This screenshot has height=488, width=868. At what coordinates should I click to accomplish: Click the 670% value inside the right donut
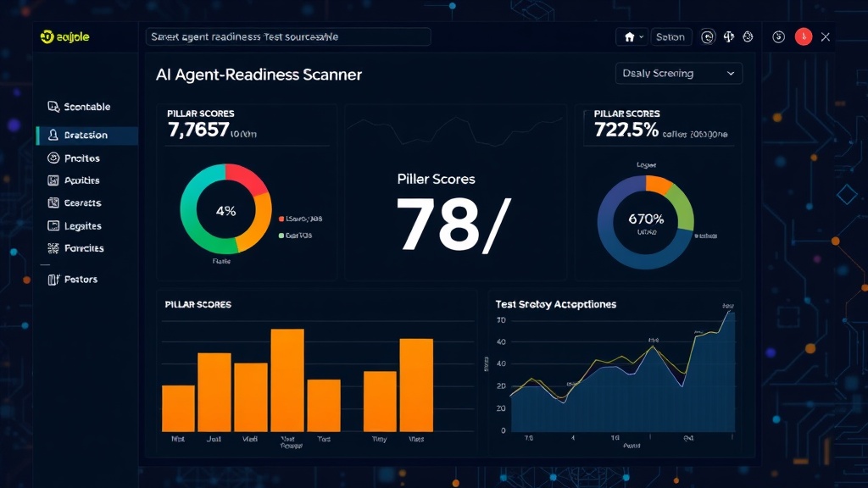[x=646, y=219]
